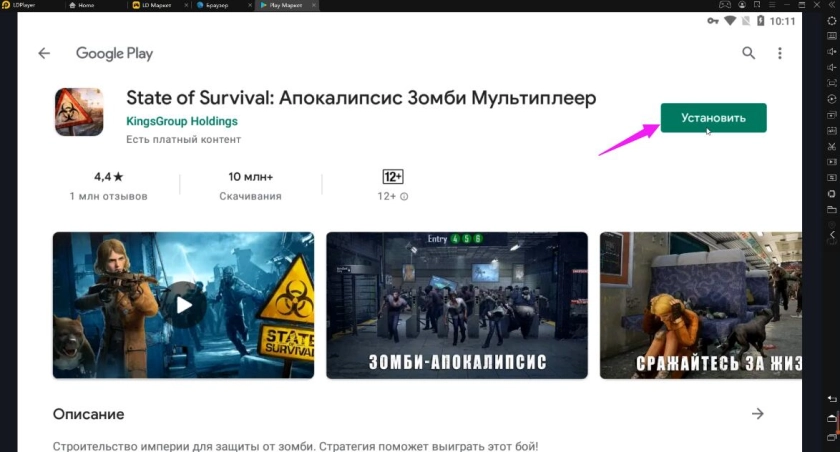
Task: Click the battery status icon
Action: (760, 21)
